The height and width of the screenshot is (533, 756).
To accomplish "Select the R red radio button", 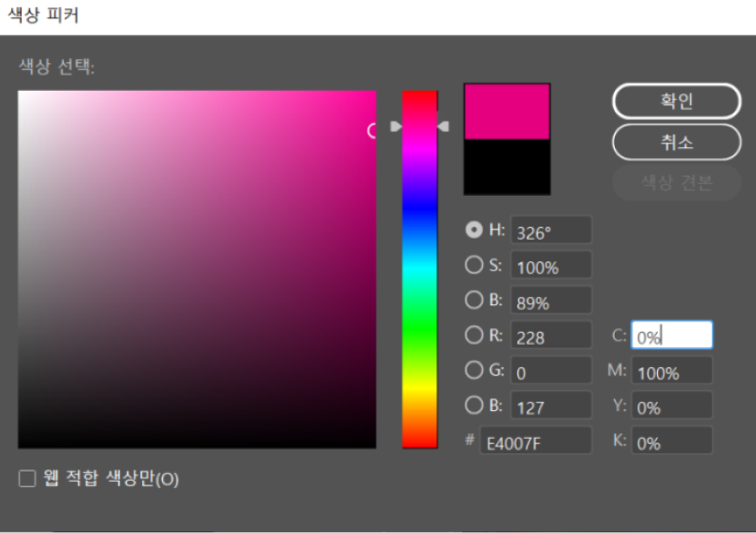I will (x=474, y=335).
